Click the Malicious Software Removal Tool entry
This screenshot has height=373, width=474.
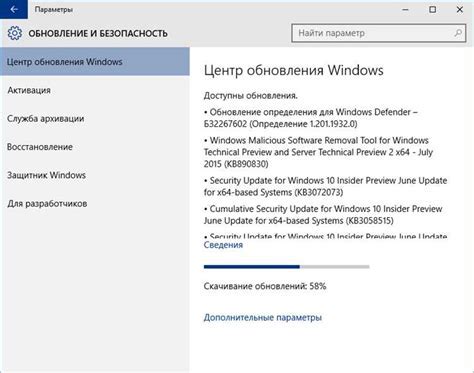coord(318,152)
